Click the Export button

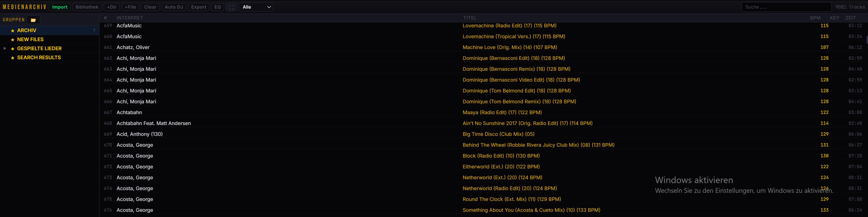(198, 7)
